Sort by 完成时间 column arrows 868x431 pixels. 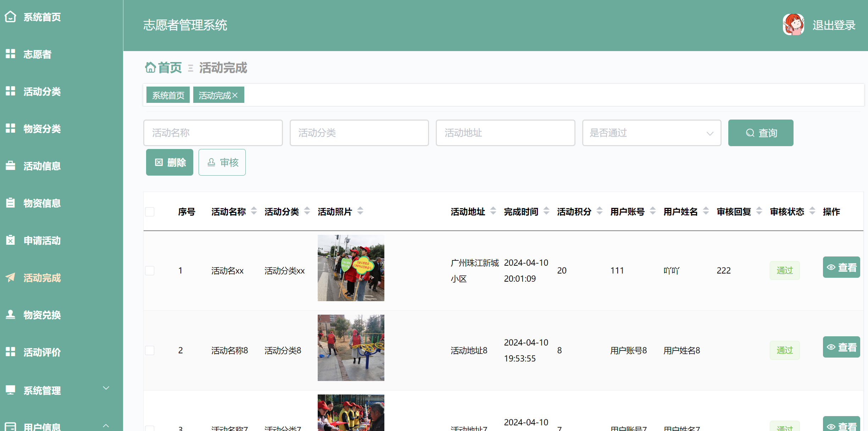point(546,211)
